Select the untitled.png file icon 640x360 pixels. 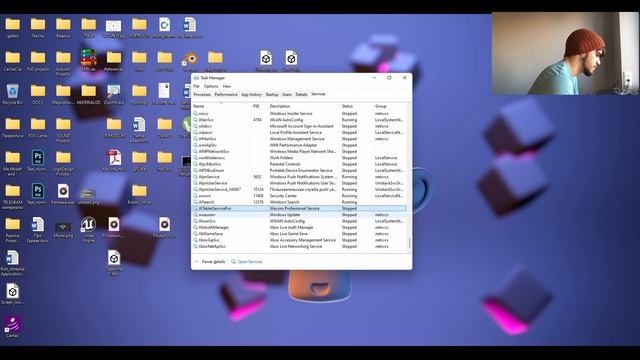[89, 194]
